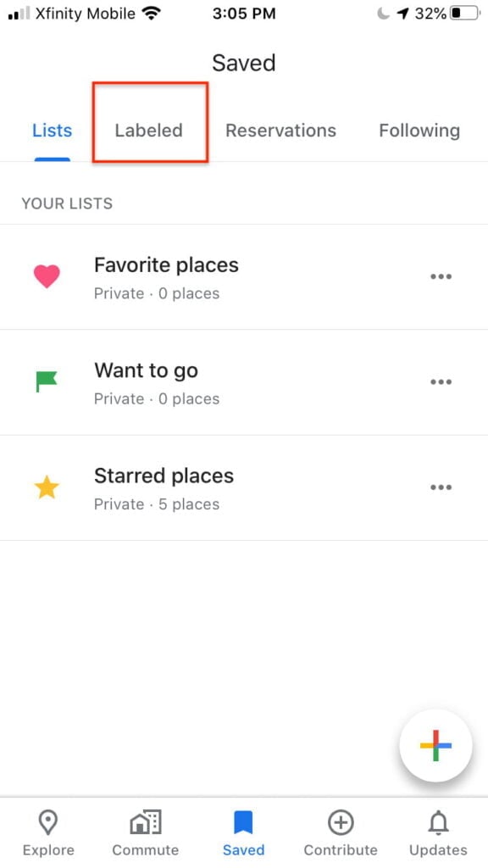The width and height of the screenshot is (488, 868).
Task: Tap the pink heart Favorite places icon
Action: (47, 276)
